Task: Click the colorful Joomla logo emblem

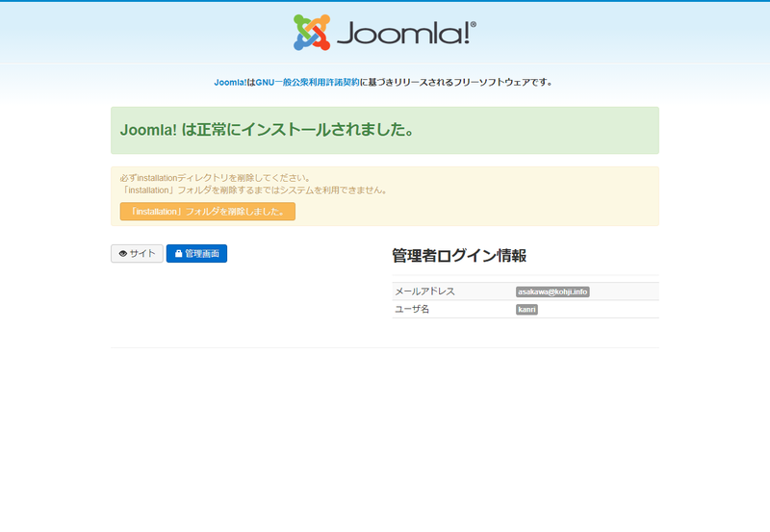Action: [x=312, y=33]
